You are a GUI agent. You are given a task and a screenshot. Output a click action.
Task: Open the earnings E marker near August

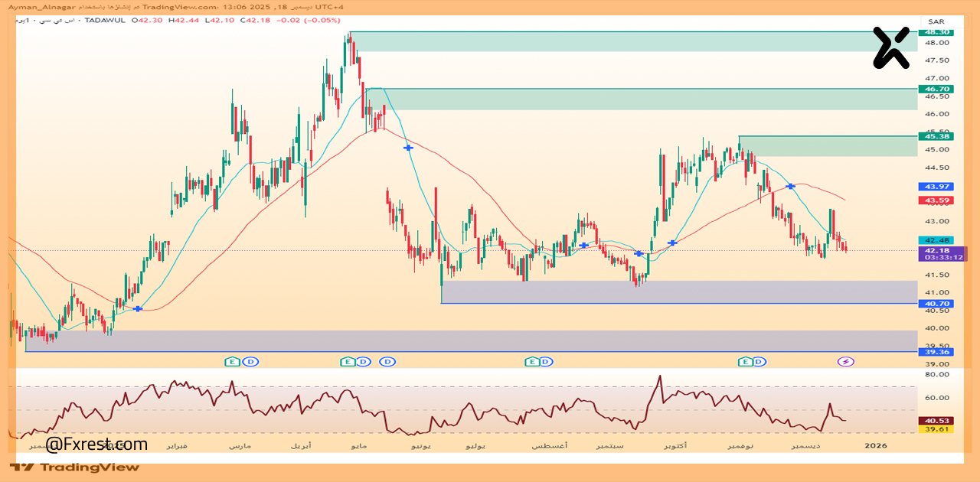point(530,361)
